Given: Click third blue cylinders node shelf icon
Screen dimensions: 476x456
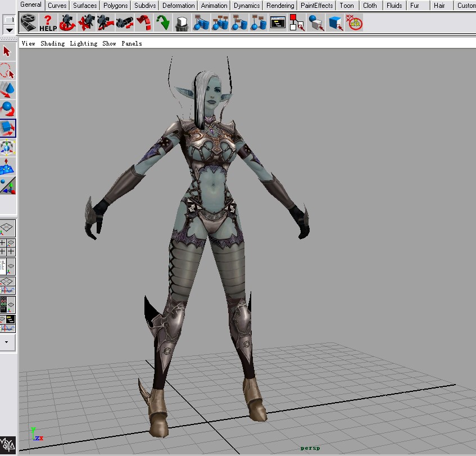Looking at the screenshot, I should click(239, 23).
